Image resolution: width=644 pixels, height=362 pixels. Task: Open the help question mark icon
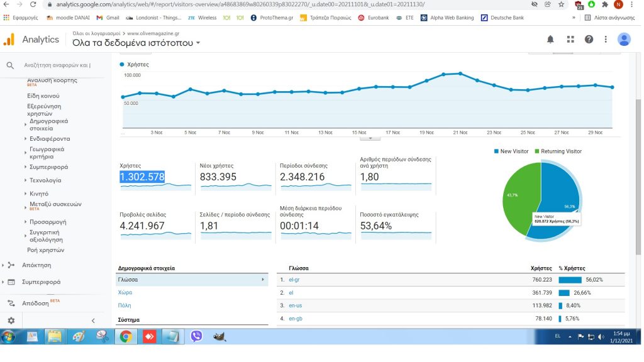point(589,40)
